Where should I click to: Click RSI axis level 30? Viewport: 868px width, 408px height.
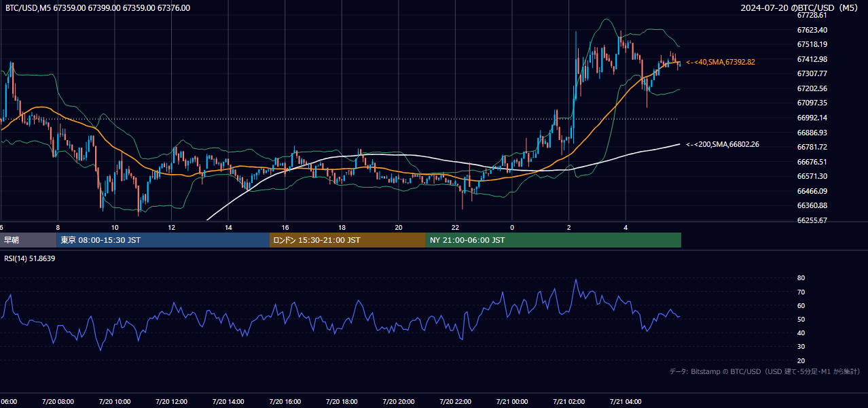(801, 347)
